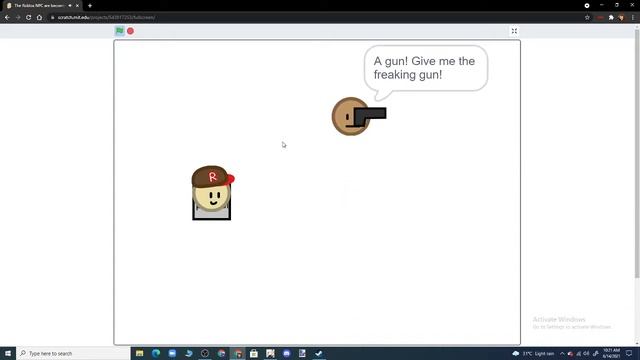Open the weather widget showing Light rain
The image size is (640, 360).
(533, 353)
